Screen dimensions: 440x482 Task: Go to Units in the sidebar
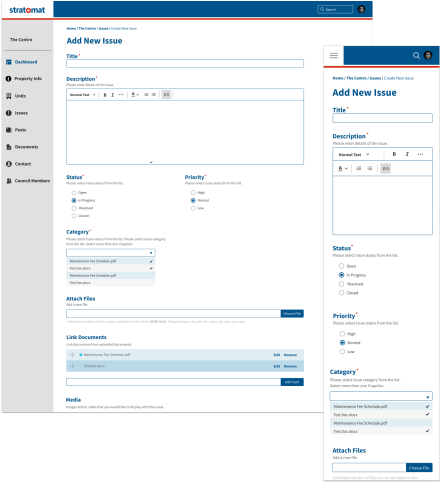[16, 96]
